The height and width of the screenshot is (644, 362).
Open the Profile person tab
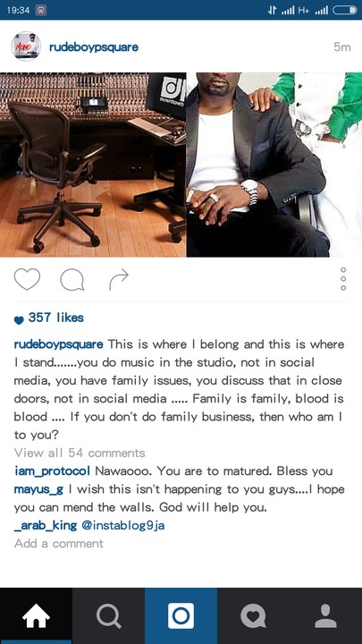click(x=326, y=615)
